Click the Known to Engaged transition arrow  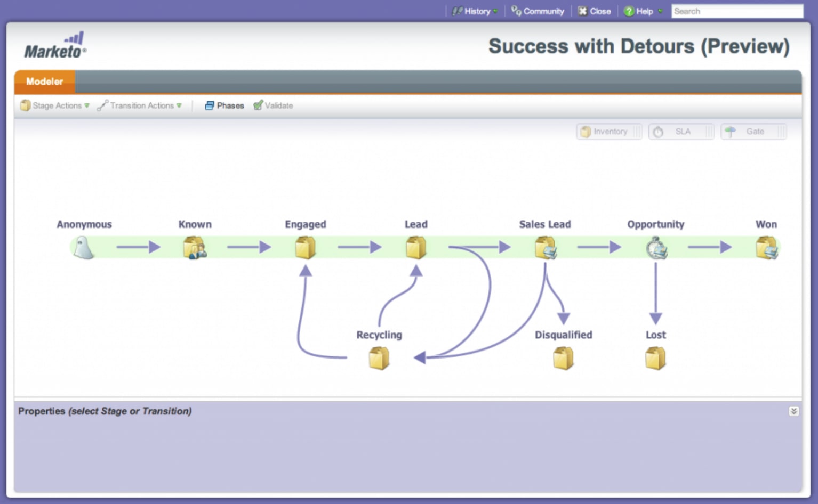pos(249,247)
